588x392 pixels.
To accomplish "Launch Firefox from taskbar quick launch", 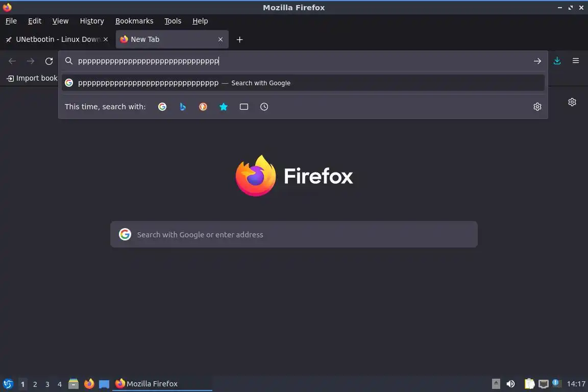I will [x=89, y=384].
